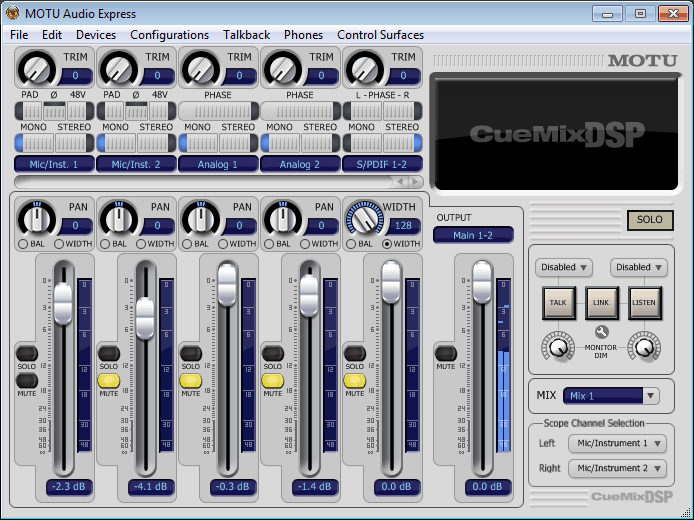694x520 pixels.
Task: Solo the channel strip showing -2.3 dB
Action: coord(27,353)
